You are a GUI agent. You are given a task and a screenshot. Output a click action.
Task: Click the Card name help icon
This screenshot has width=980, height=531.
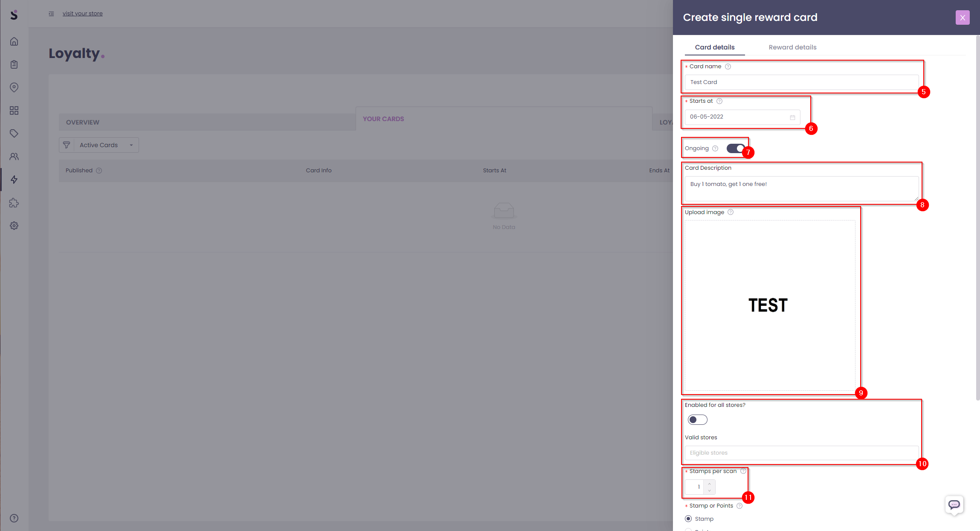coord(728,67)
